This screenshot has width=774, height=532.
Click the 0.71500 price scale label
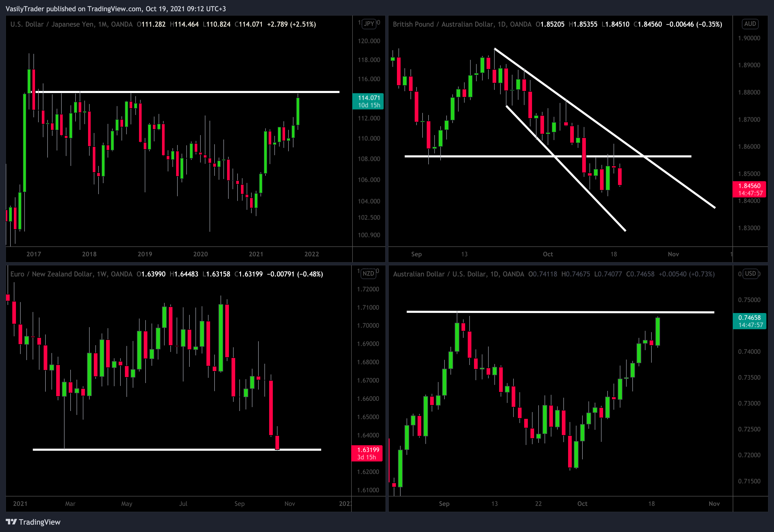click(749, 481)
